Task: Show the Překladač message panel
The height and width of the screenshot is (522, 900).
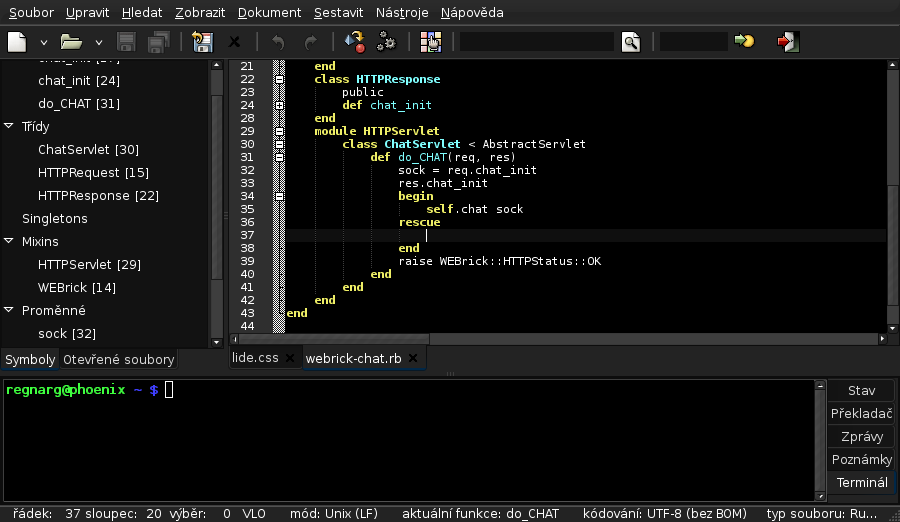Action: coord(861,413)
